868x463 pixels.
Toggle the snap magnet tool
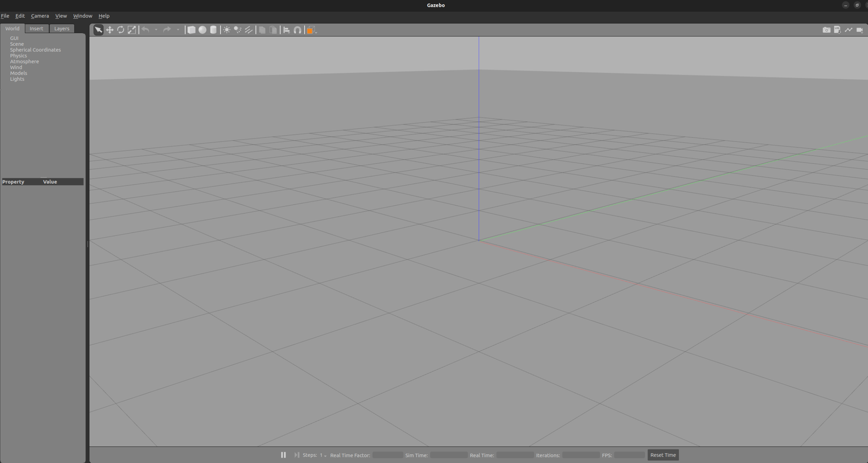[x=297, y=30]
